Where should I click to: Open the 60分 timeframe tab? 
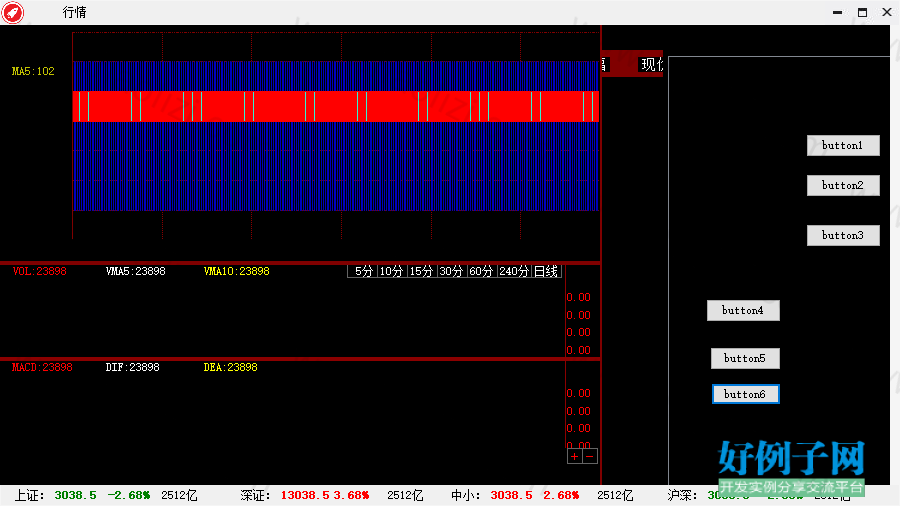(x=481, y=271)
